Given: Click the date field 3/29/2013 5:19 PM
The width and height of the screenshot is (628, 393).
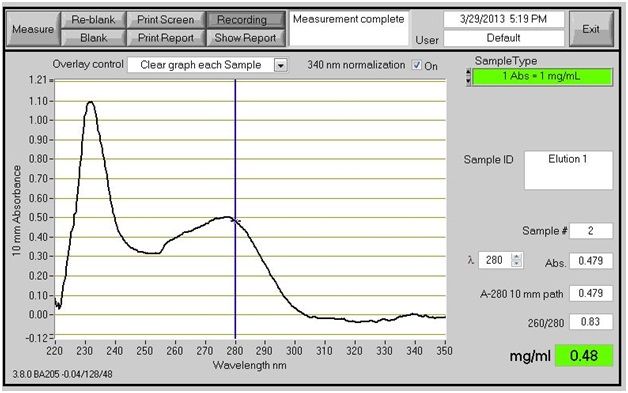Looking at the screenshot, I should click(x=504, y=19).
